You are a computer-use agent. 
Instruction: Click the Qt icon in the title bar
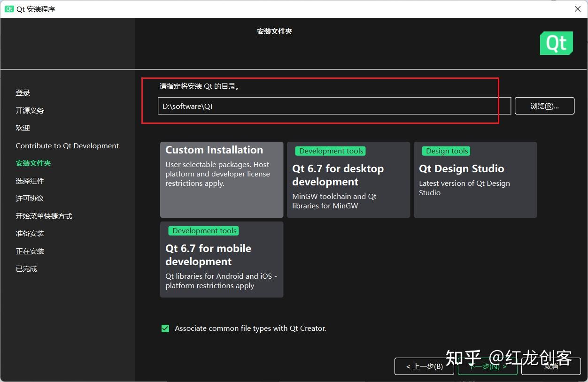click(x=9, y=8)
